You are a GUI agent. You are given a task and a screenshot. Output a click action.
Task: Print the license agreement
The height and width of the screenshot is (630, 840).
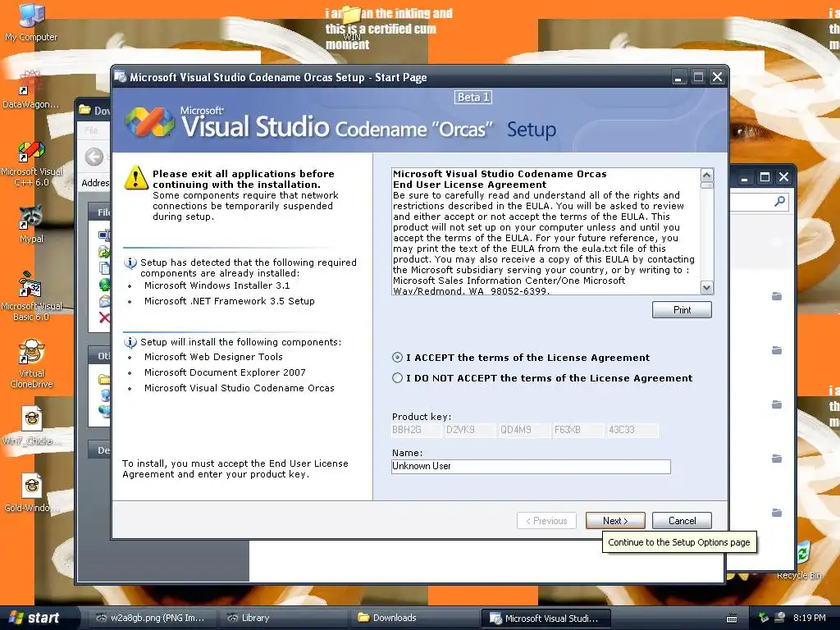(682, 309)
